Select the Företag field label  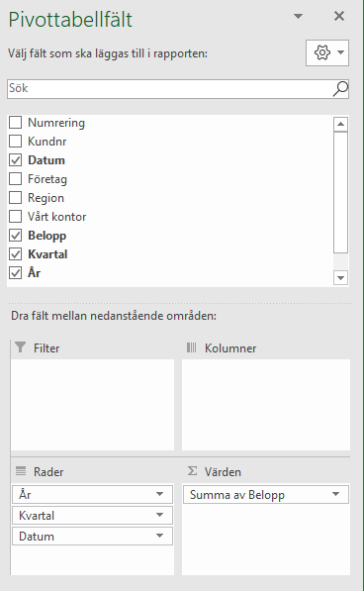[x=47, y=179]
